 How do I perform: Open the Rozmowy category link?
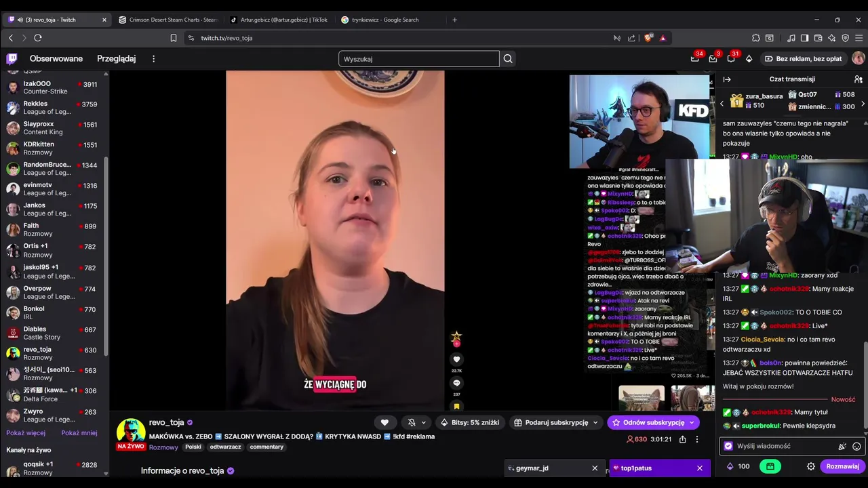163,447
